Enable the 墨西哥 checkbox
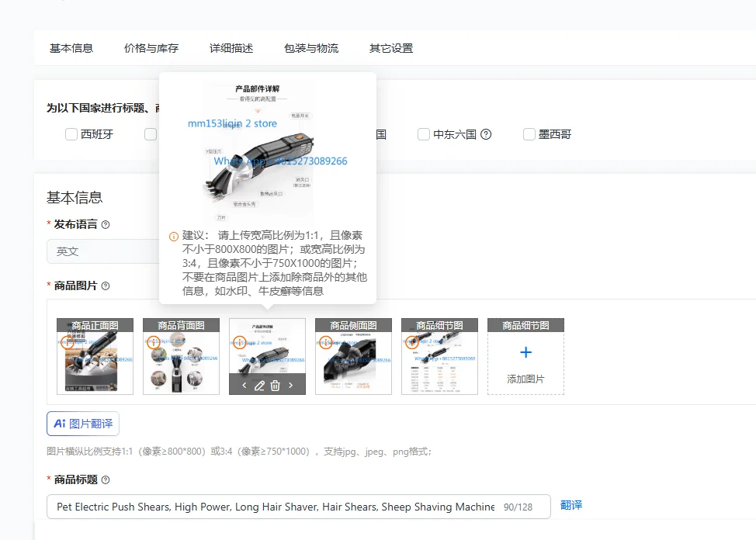 (529, 134)
